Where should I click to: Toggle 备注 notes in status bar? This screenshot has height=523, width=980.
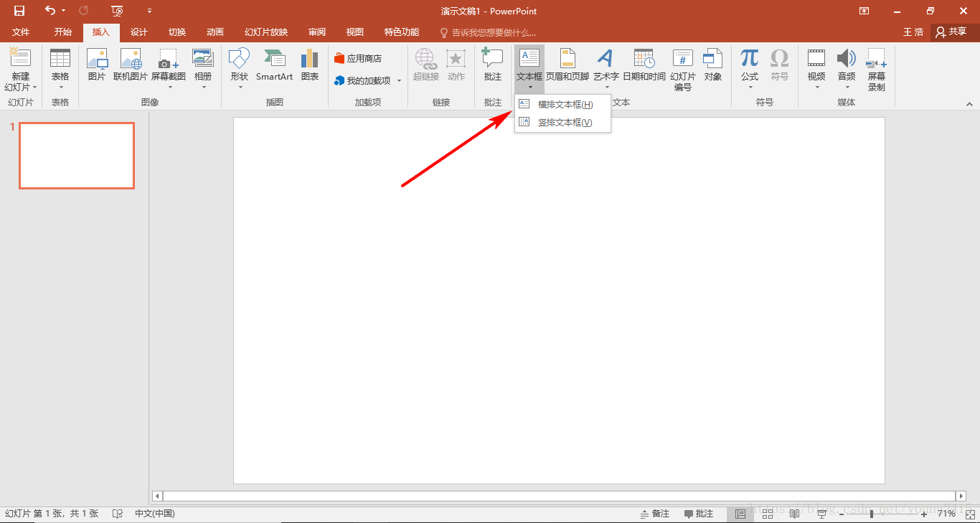655,514
